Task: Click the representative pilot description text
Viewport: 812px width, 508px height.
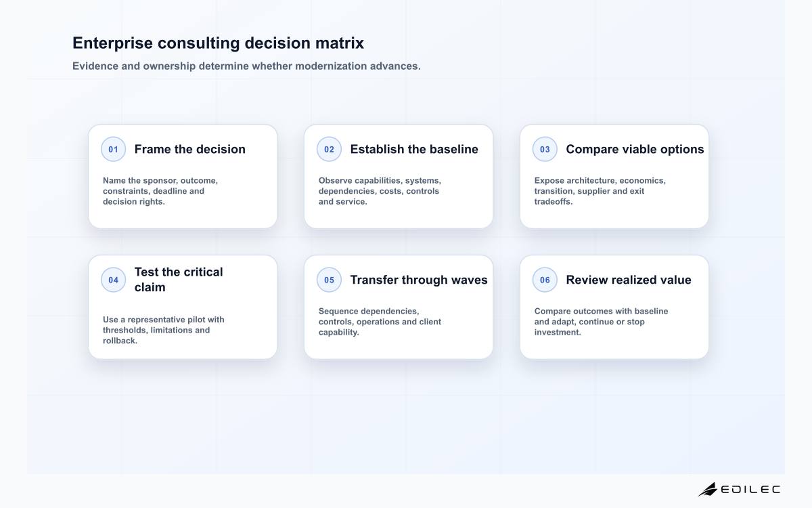Action: [x=164, y=330]
